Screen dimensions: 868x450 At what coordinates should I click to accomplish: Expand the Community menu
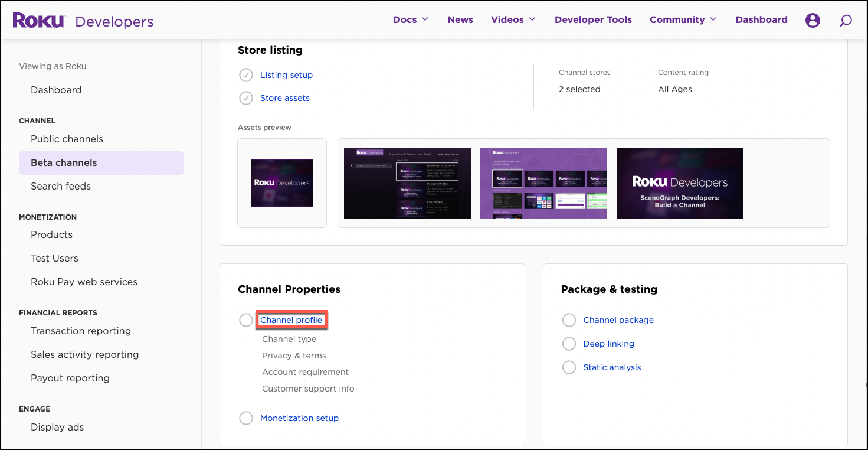tap(683, 19)
